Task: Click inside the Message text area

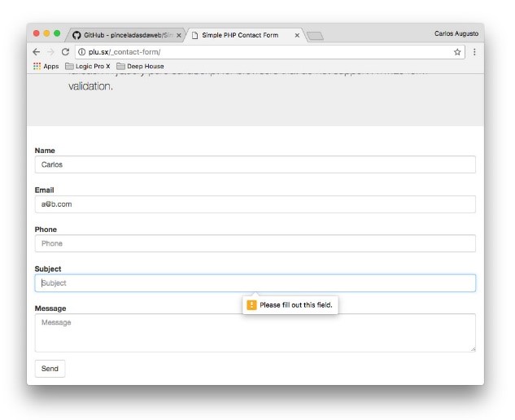Action: point(255,333)
